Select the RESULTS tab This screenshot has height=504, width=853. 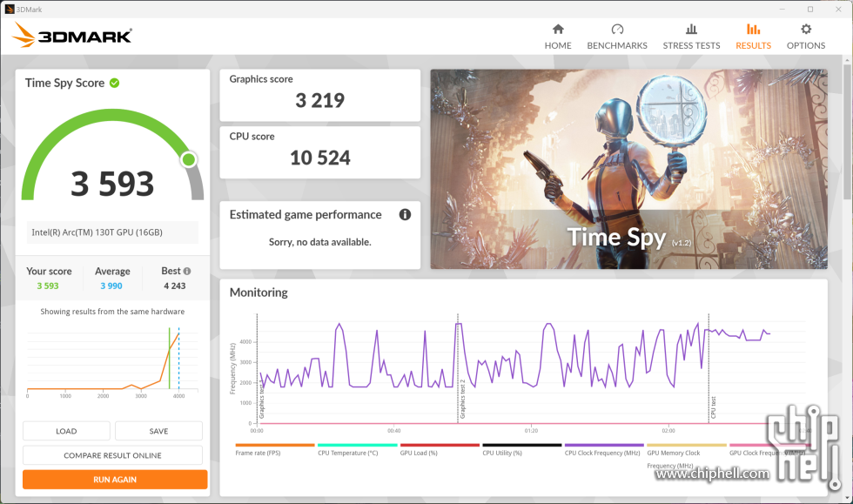pyautogui.click(x=753, y=37)
